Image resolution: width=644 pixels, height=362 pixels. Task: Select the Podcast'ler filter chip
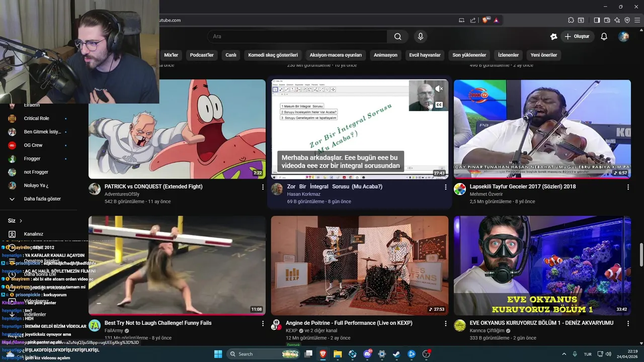pos(202,55)
